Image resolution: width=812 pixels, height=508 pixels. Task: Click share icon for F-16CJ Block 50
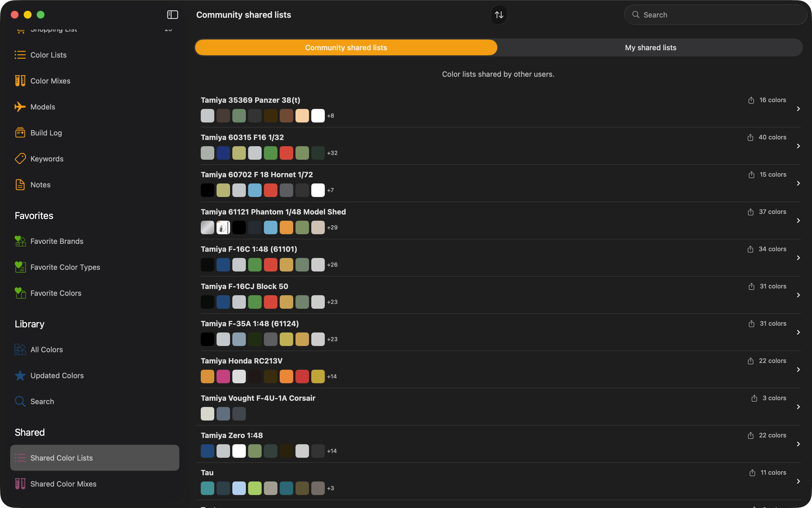point(751,286)
